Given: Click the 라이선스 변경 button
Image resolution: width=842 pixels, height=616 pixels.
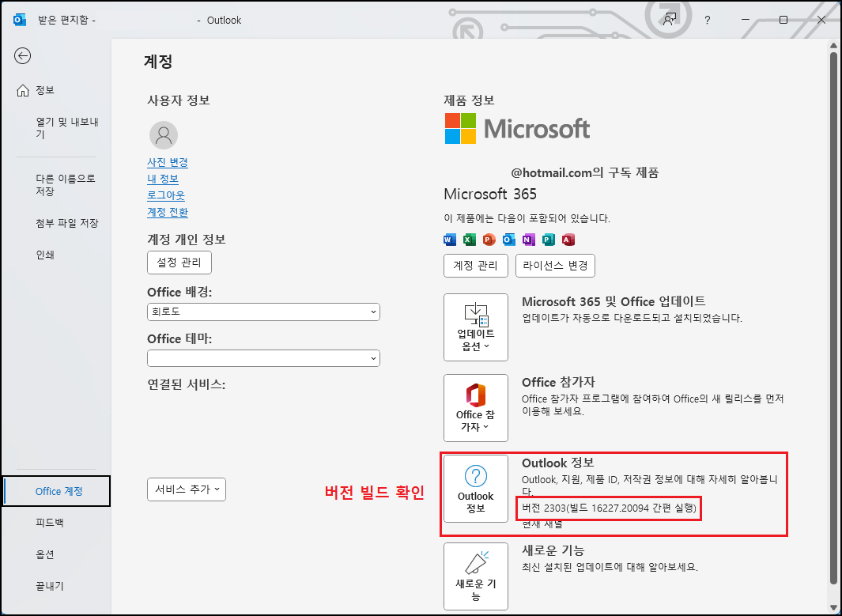Looking at the screenshot, I should coord(555,266).
